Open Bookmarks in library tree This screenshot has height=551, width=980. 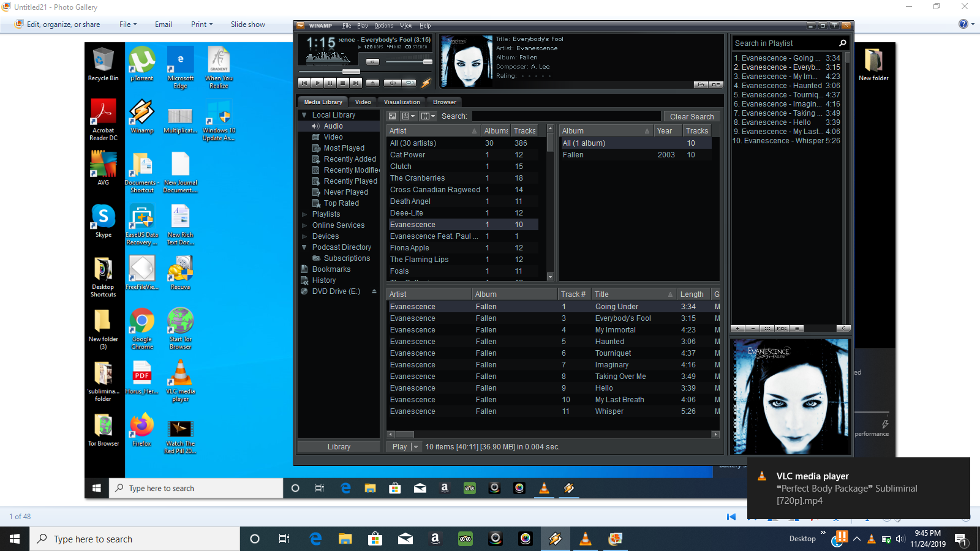click(331, 269)
